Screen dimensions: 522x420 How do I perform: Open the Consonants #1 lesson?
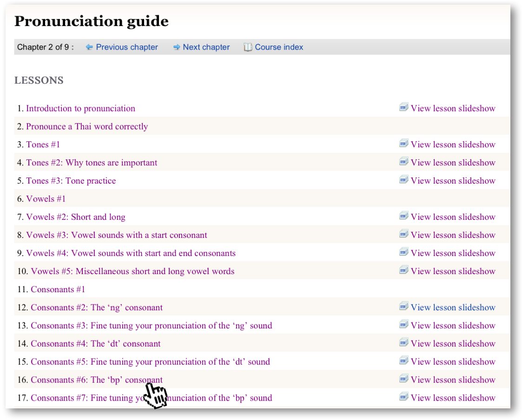[58, 289]
